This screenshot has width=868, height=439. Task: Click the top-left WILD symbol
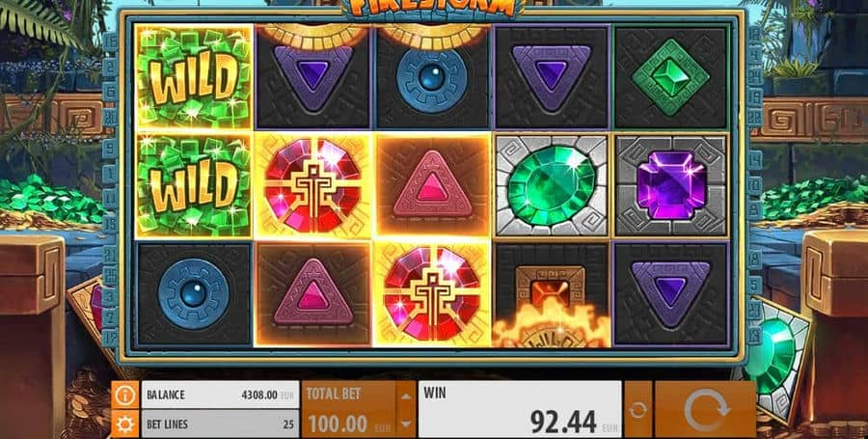click(x=193, y=76)
